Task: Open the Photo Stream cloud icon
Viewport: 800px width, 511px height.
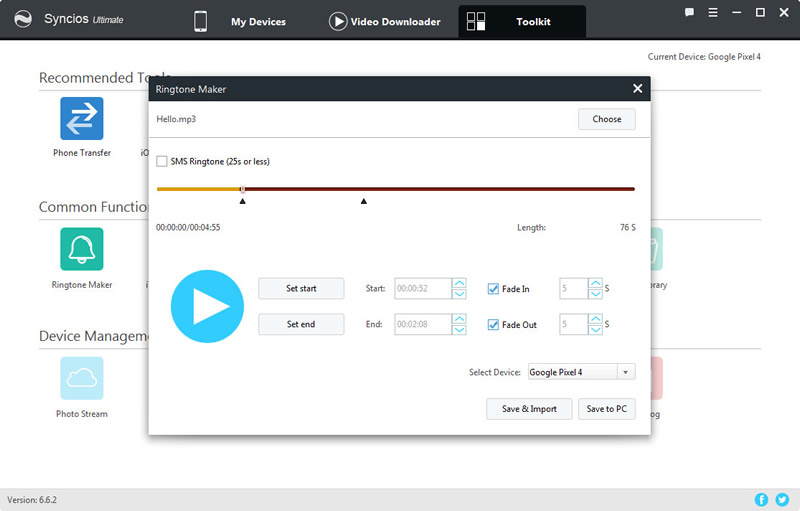Action: (82, 378)
